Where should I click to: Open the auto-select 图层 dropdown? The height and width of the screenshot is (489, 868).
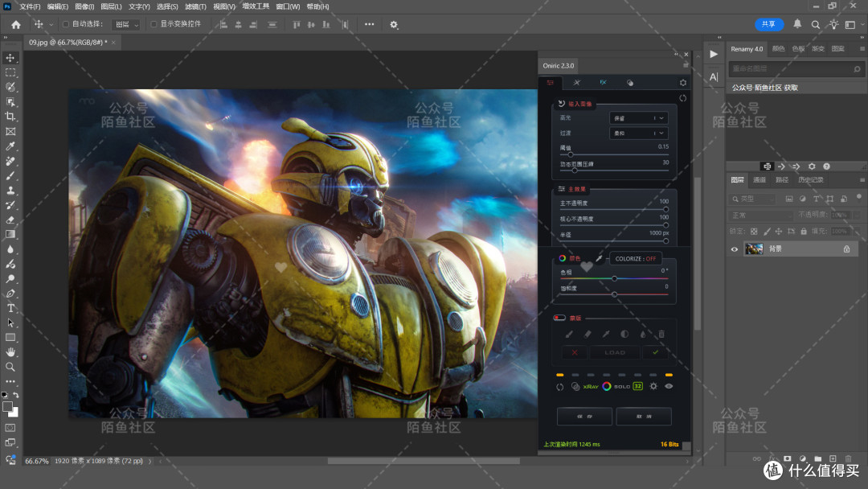point(125,24)
